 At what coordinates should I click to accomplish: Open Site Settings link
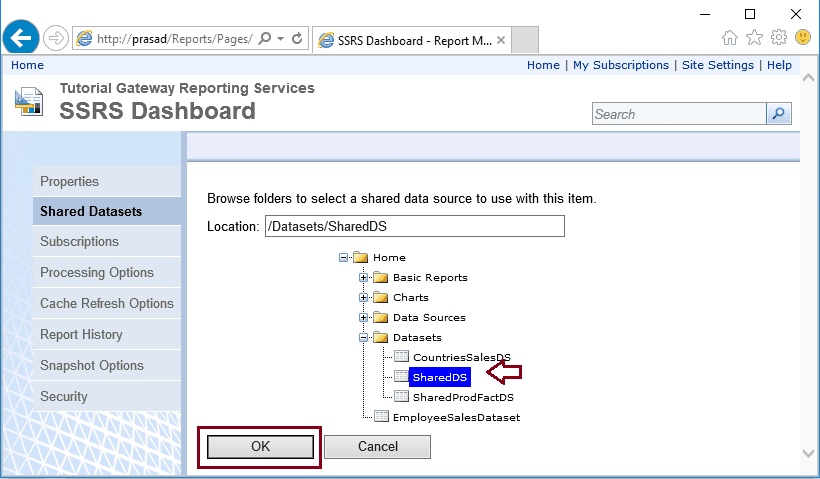[718, 65]
